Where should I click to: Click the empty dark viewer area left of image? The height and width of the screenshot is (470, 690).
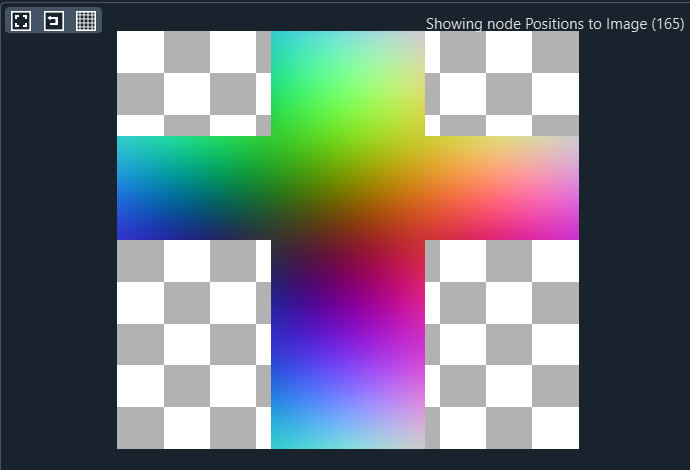pyautogui.click(x=58, y=250)
